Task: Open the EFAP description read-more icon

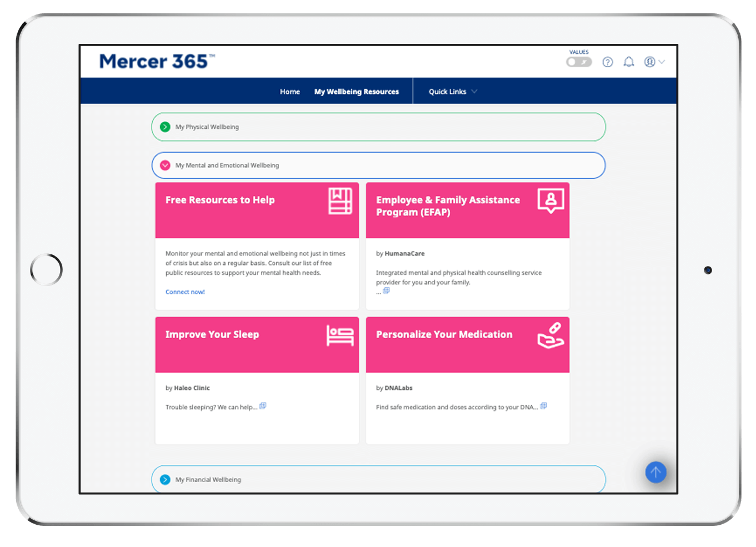Action: (x=387, y=290)
